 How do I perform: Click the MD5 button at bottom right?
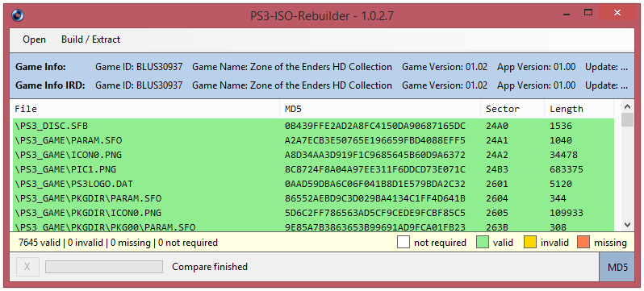617,267
